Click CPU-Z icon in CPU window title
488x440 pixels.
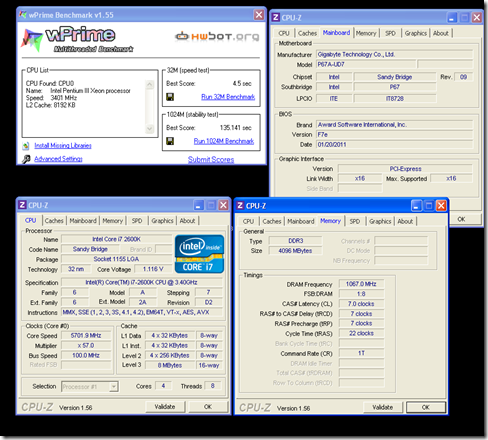pyautogui.click(x=22, y=205)
